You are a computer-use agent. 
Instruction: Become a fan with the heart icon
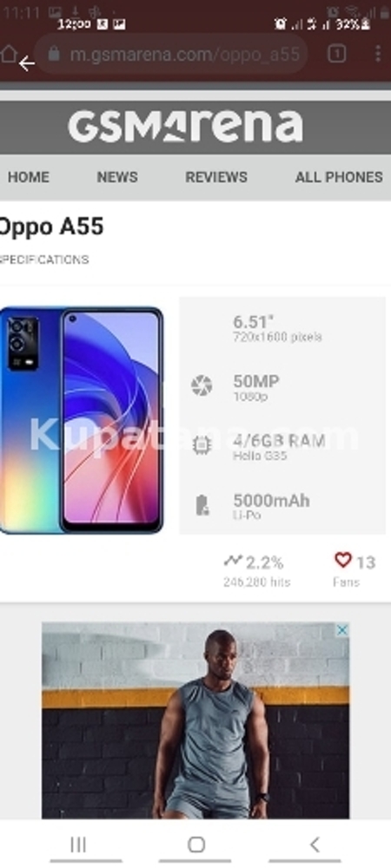click(x=343, y=560)
